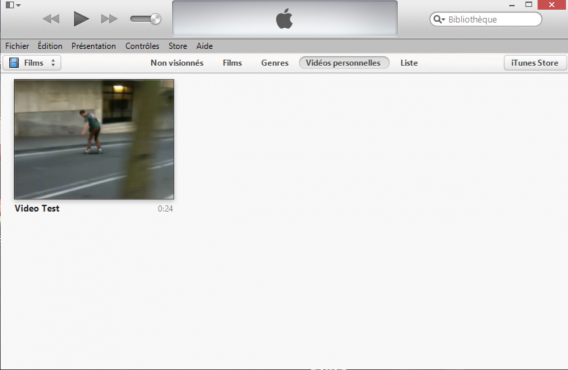
Task: Minimize the iTunes window
Action: [512, 5]
